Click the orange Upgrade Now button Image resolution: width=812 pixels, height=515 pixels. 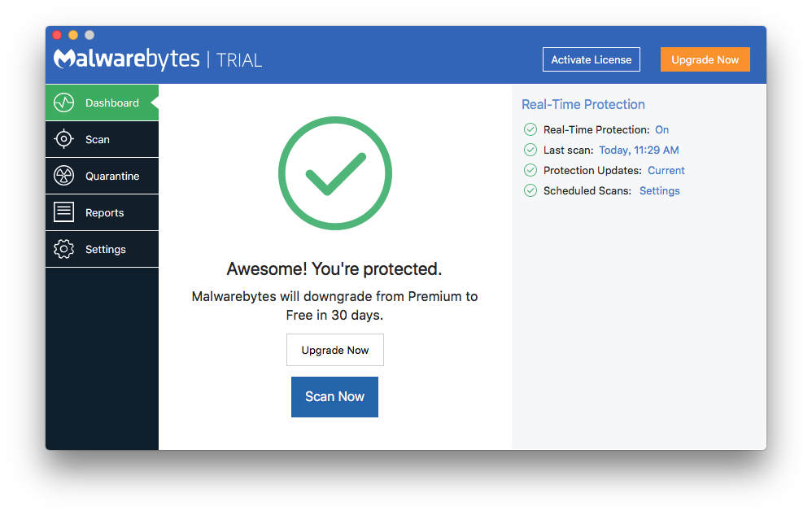705,59
